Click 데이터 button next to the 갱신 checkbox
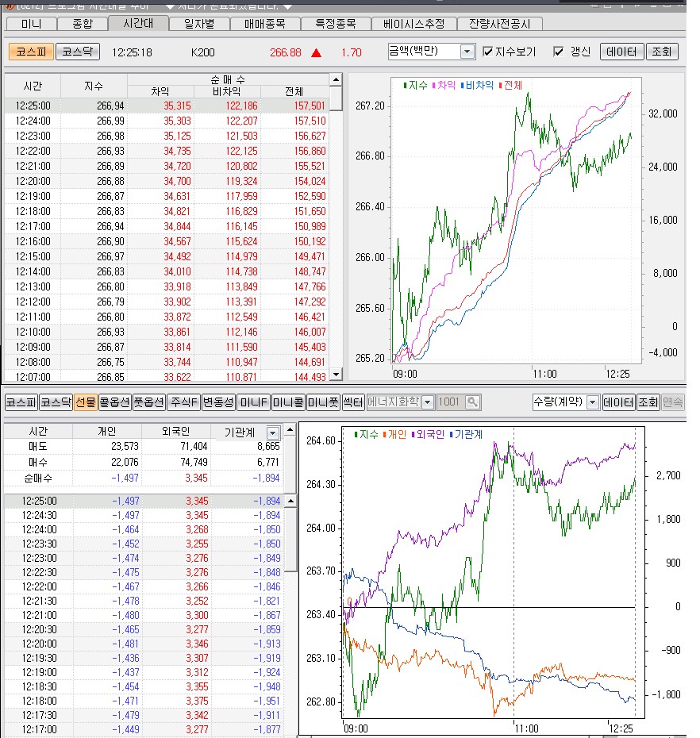 click(621, 52)
